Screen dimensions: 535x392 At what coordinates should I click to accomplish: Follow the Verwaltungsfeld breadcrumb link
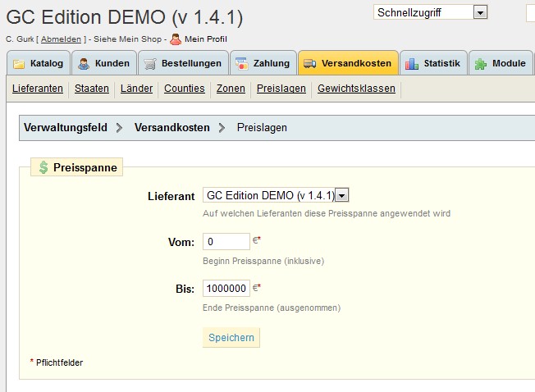[x=66, y=128]
